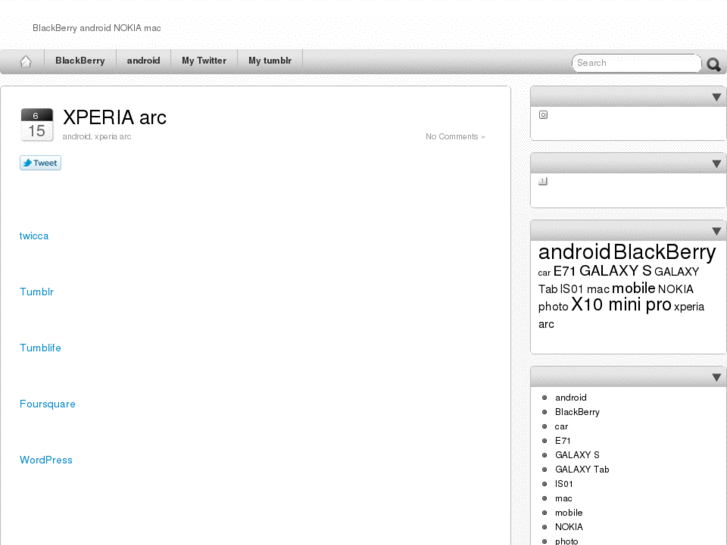Open the My tumblr menu item
Image resolution: width=727 pixels, height=545 pixels.
pyautogui.click(x=270, y=61)
